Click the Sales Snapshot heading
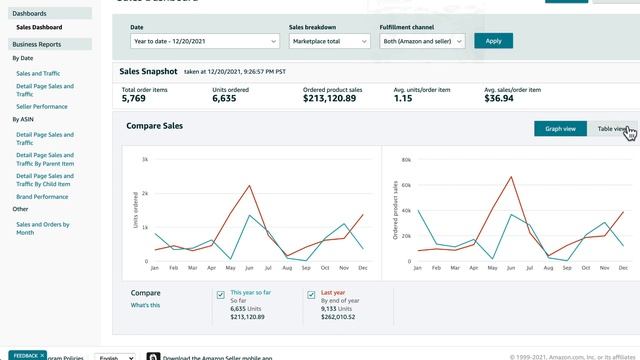The image size is (640, 360). [149, 71]
